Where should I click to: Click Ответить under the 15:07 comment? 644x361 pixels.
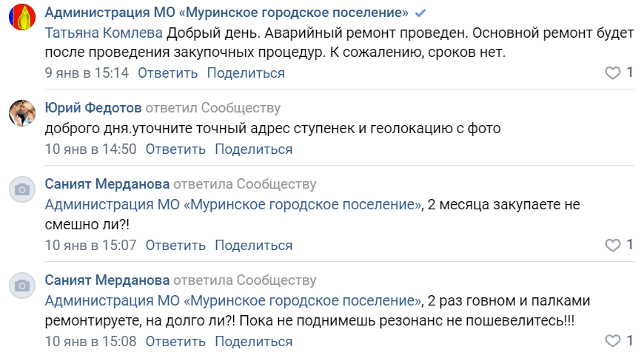(x=175, y=246)
